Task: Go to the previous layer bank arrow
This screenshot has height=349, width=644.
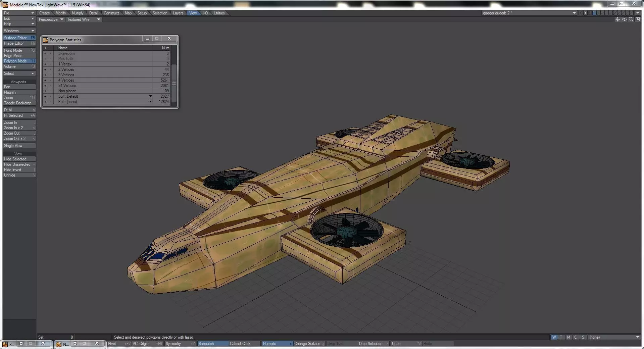Action: [581, 13]
